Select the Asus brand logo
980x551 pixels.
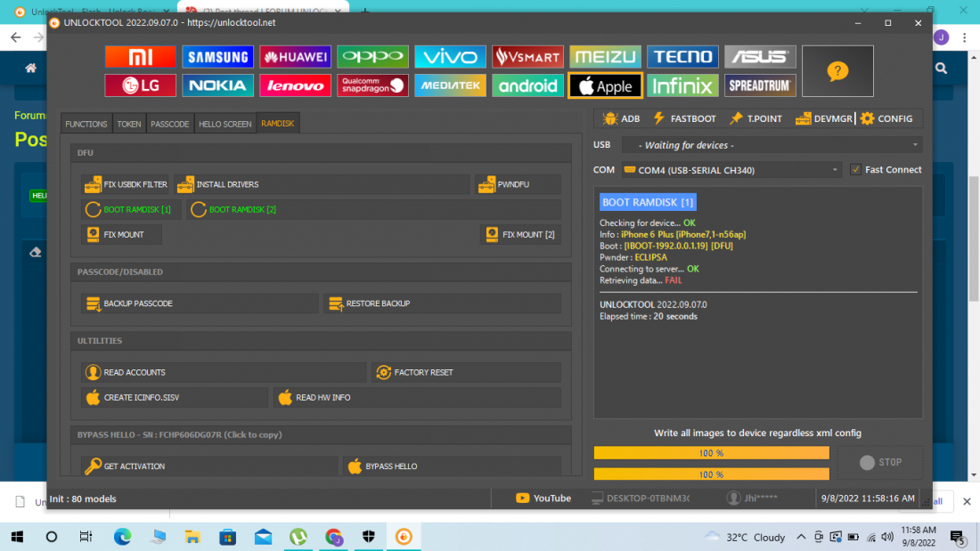760,57
